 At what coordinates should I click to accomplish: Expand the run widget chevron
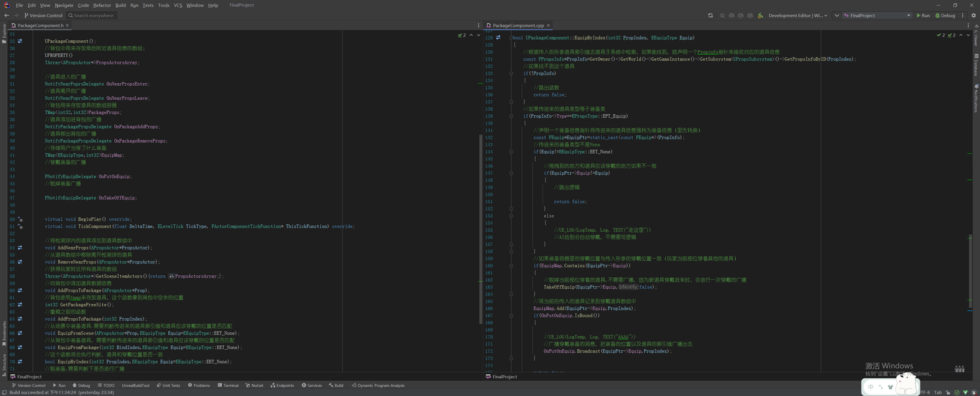pyautogui.click(x=836, y=15)
